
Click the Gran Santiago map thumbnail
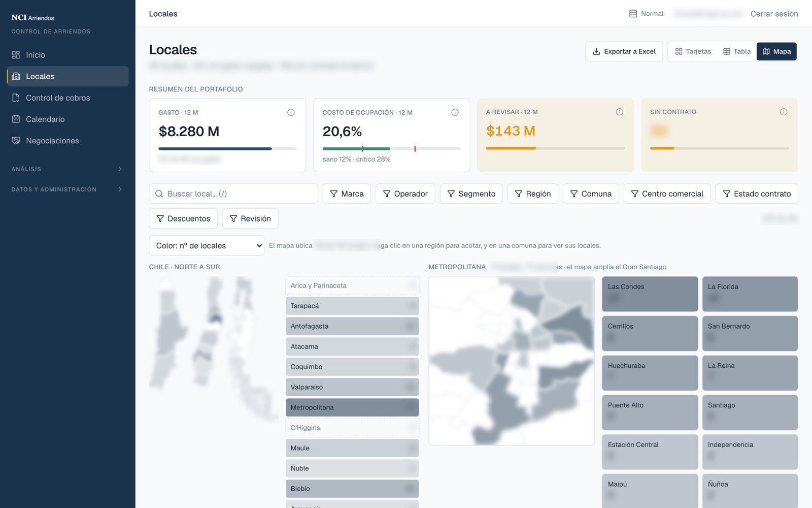(512, 361)
